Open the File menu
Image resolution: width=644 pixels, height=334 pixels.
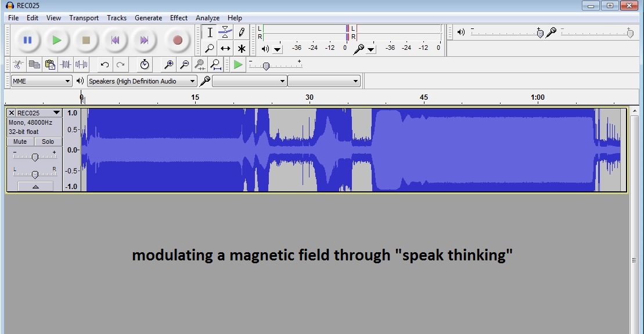coord(13,17)
